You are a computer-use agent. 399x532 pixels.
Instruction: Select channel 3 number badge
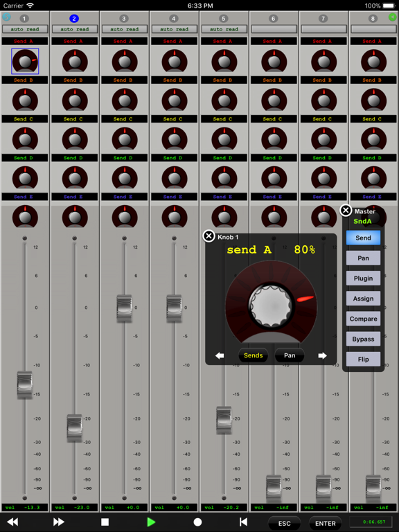pyautogui.click(x=124, y=18)
